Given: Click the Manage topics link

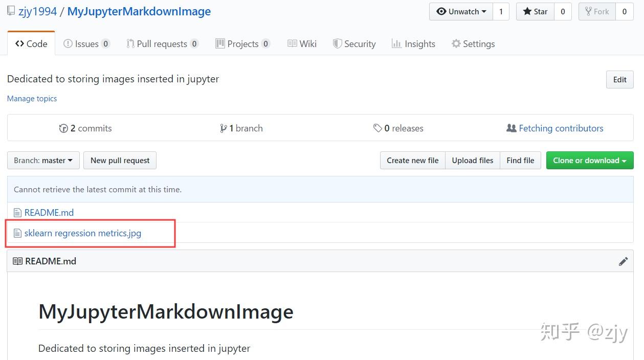Looking at the screenshot, I should point(32,98).
